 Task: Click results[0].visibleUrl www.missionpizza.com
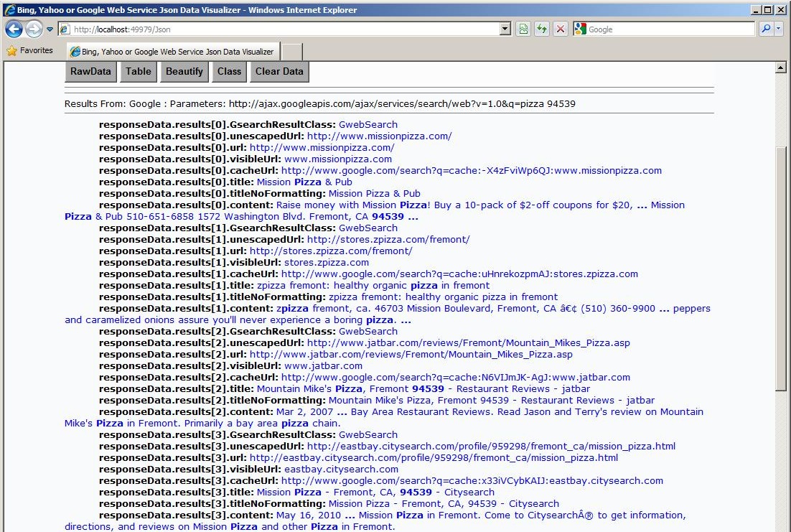click(338, 159)
